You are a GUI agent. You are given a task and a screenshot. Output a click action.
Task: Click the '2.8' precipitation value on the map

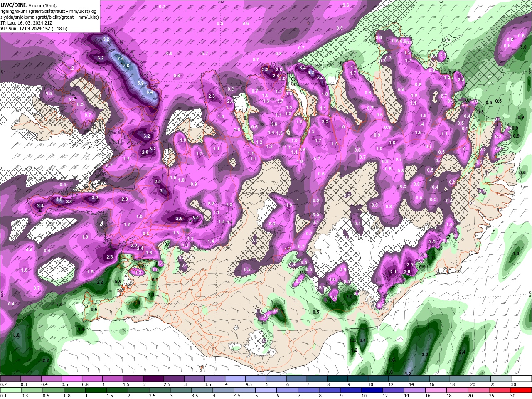pos(145,152)
